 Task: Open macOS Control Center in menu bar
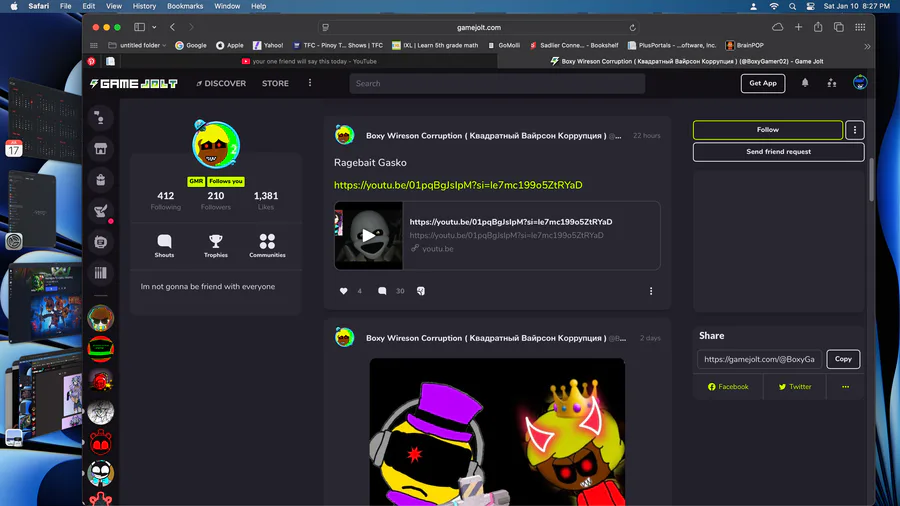810,6
